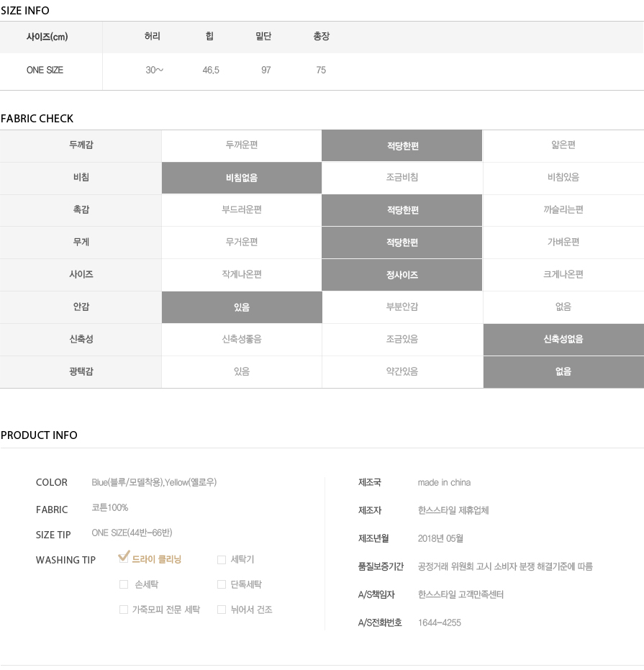This screenshot has width=644, height=670.
Task: Click the PRODUCT INFO heading
Action: coord(39,435)
